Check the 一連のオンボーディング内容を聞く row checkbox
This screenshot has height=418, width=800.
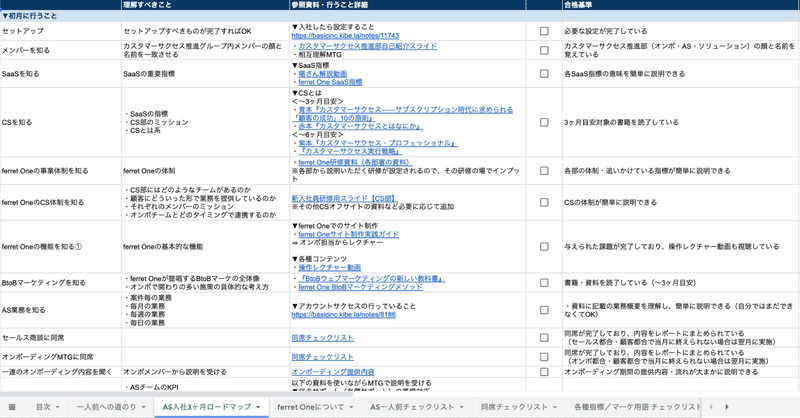[544, 372]
